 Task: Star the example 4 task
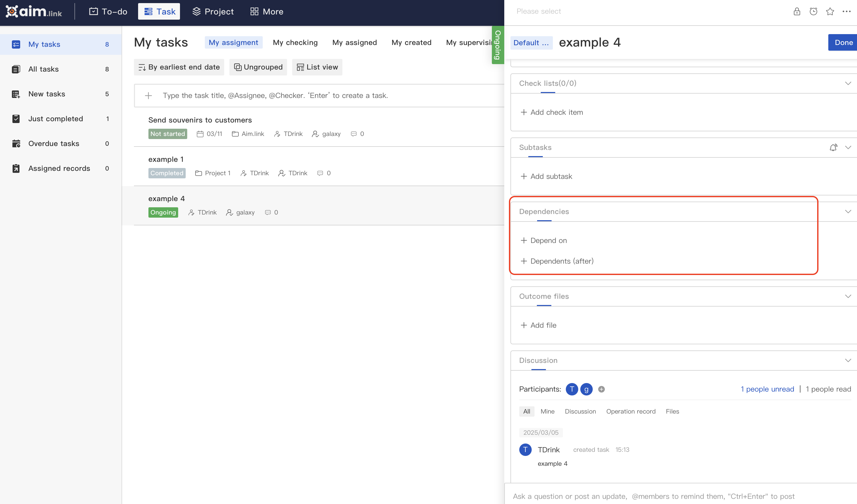coord(830,11)
